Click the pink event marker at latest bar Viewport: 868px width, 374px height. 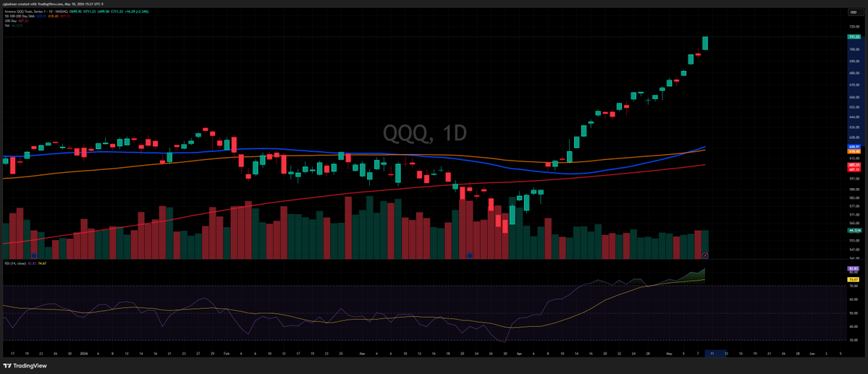pyautogui.click(x=705, y=255)
